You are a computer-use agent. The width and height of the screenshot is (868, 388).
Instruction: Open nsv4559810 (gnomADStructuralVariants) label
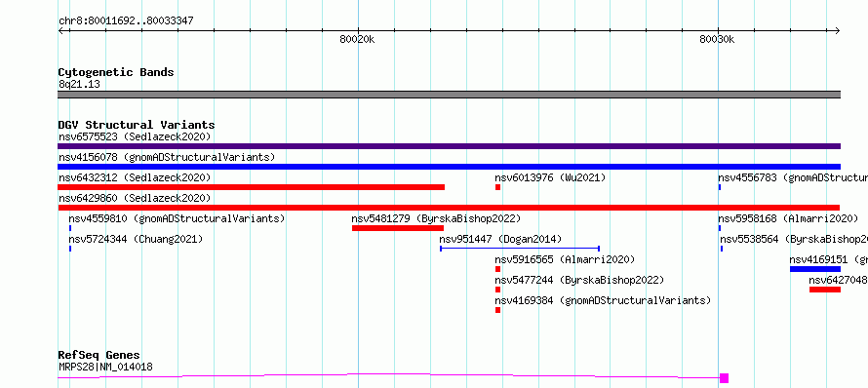pyautogui.click(x=177, y=218)
